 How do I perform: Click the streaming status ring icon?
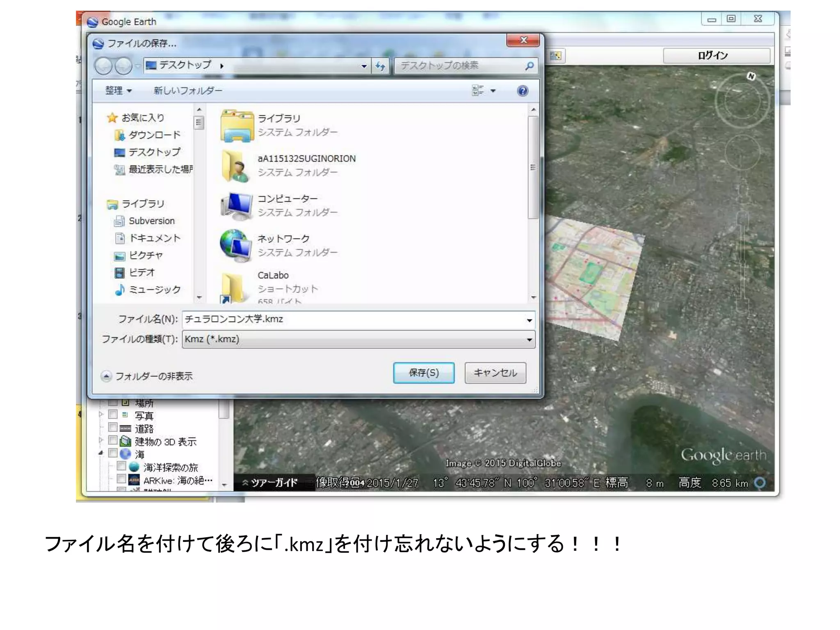(x=760, y=483)
